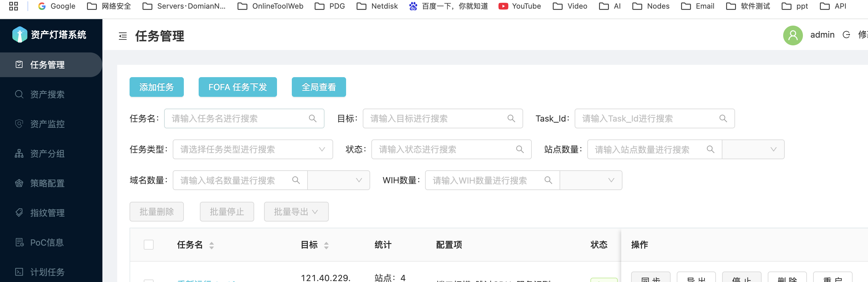The height and width of the screenshot is (282, 868).
Task: Click the 资产灯塔系统 lighthouse logo
Action: [x=19, y=34]
